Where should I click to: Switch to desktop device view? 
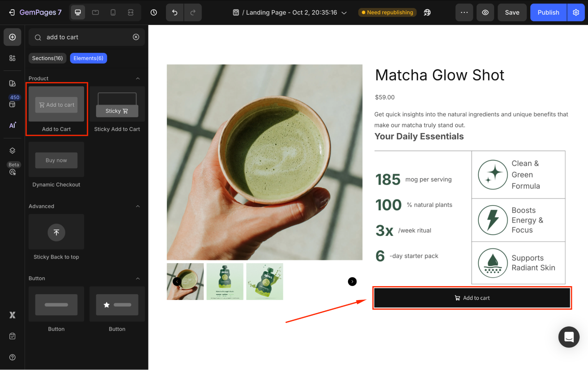coord(78,12)
